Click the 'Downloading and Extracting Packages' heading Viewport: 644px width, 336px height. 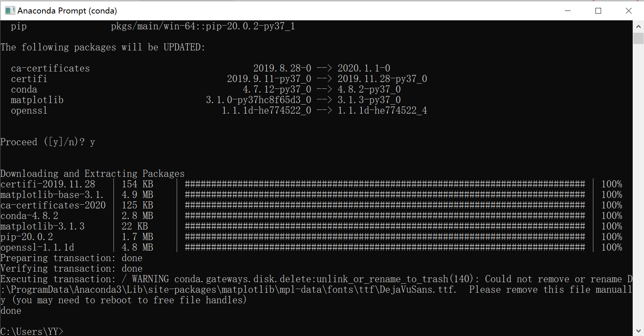93,173
